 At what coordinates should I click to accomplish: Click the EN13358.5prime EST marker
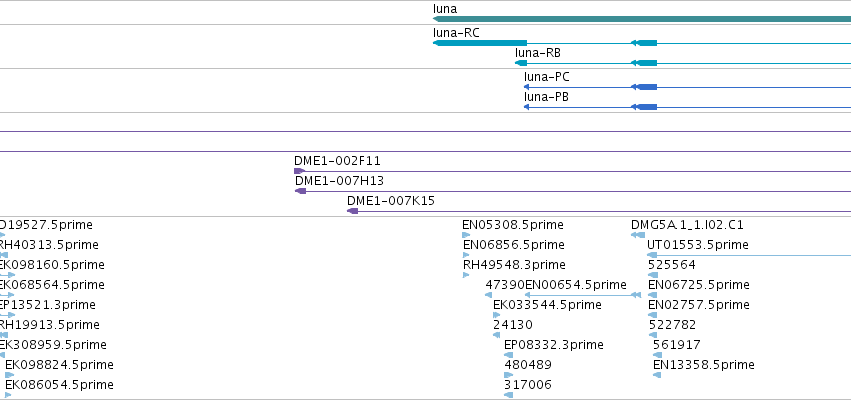pos(657,375)
